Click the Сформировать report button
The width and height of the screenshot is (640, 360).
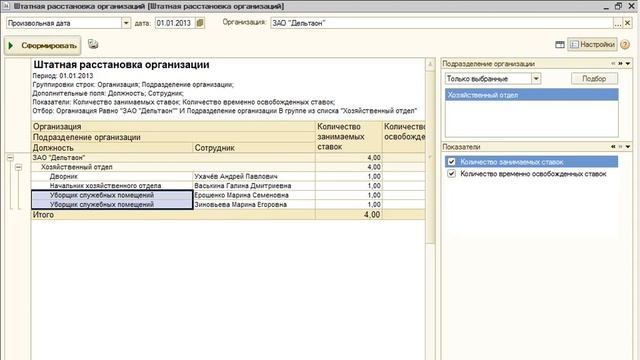(42, 46)
